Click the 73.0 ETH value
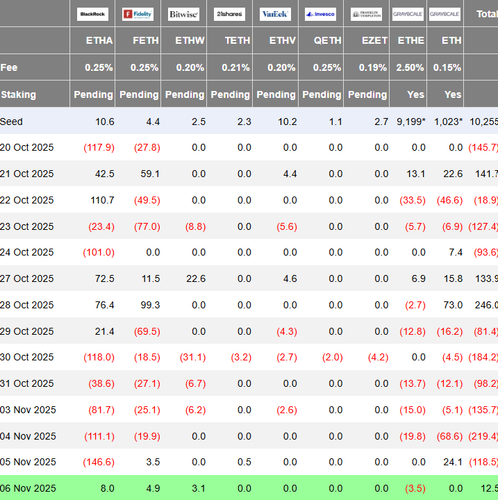 coord(453,305)
